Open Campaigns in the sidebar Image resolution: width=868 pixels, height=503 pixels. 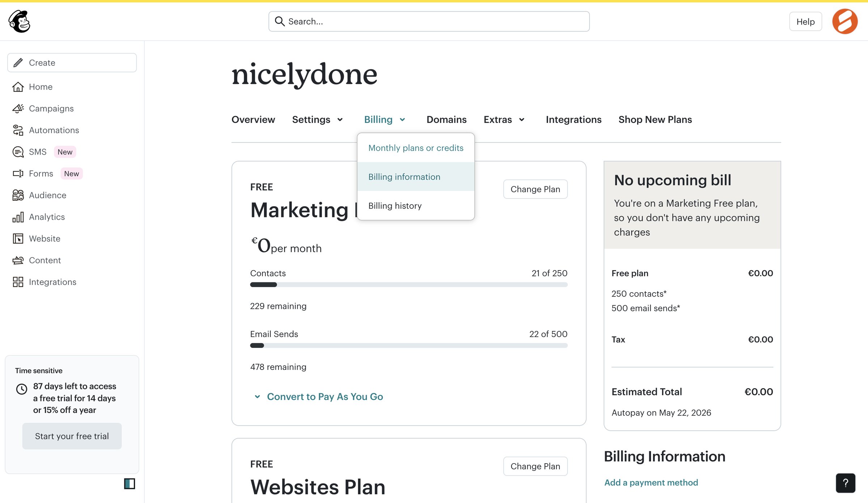coord(51,108)
